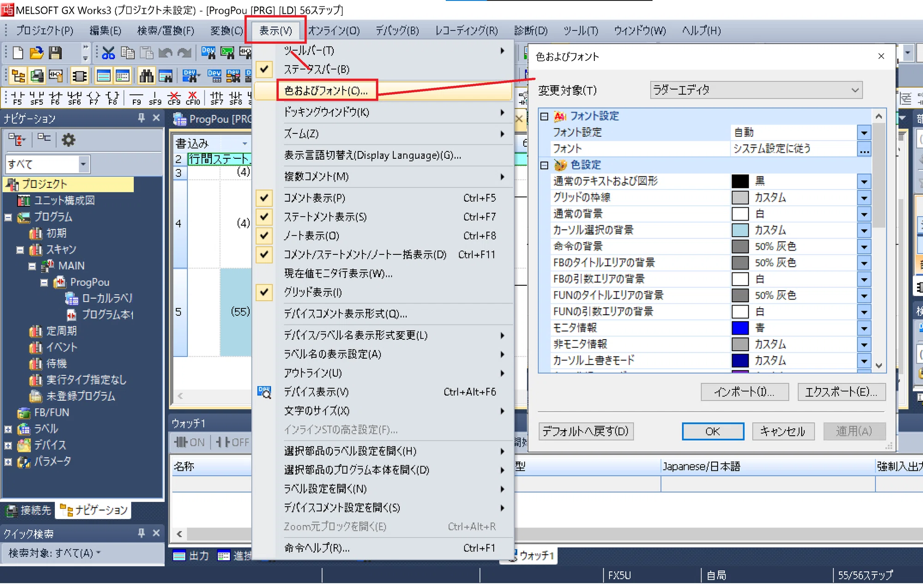Insert closed branch contact sF6 icon

74,97
